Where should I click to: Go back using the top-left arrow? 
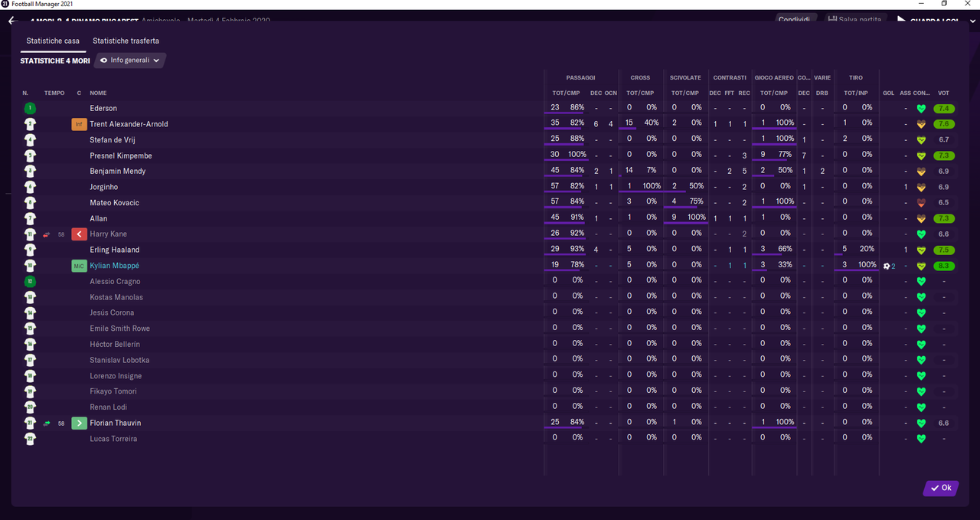[x=11, y=21]
